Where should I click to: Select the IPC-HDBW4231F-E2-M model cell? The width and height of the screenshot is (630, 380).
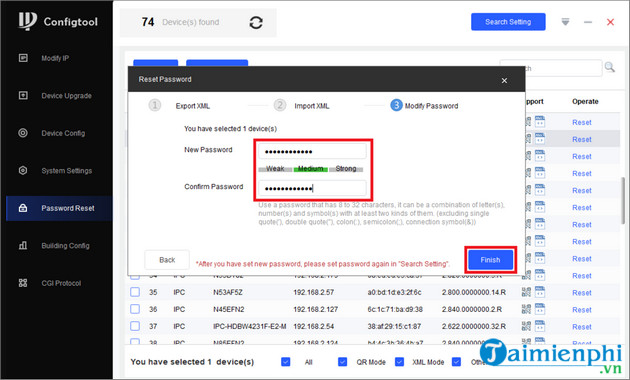[x=250, y=326]
